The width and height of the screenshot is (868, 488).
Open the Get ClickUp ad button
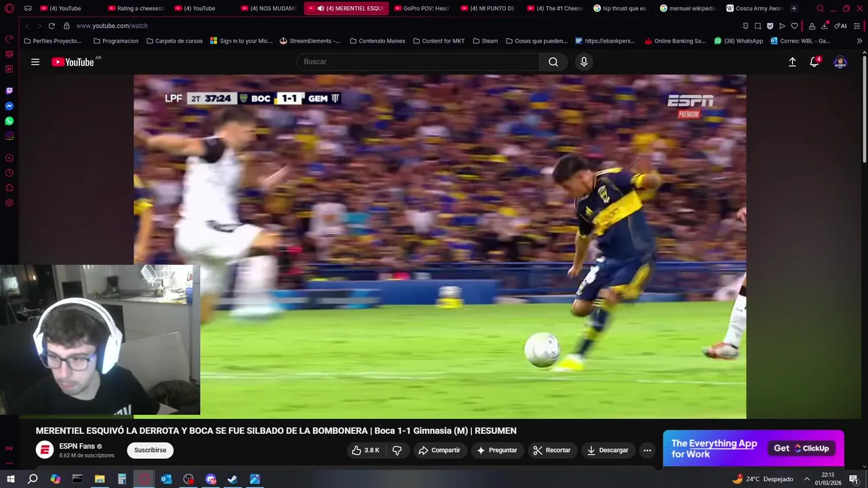click(802, 448)
